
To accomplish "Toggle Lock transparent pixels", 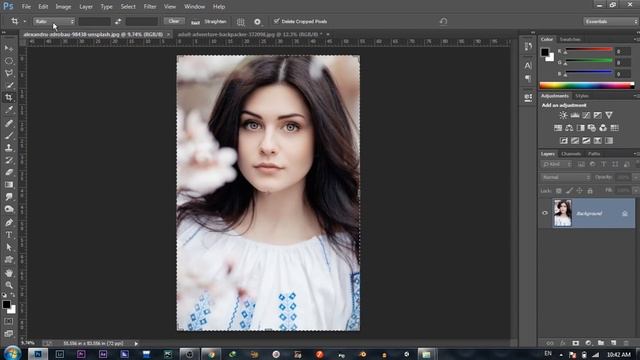I will click(x=558, y=191).
